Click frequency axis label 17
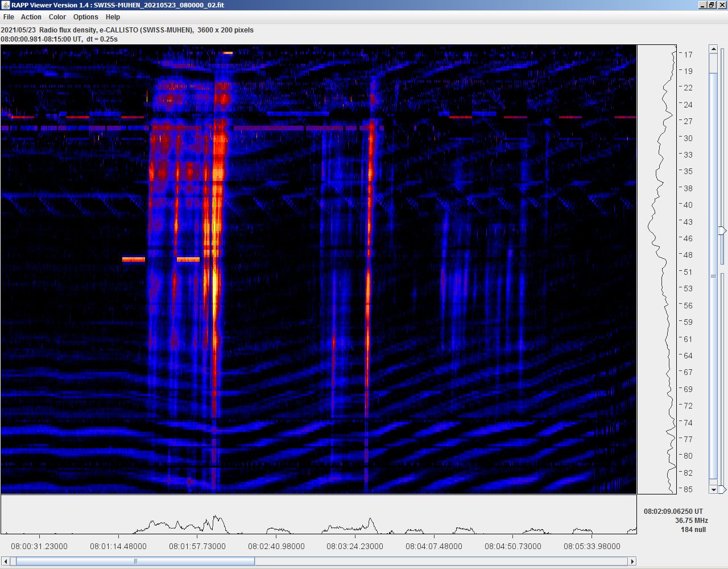The width and height of the screenshot is (728, 569). coord(688,55)
